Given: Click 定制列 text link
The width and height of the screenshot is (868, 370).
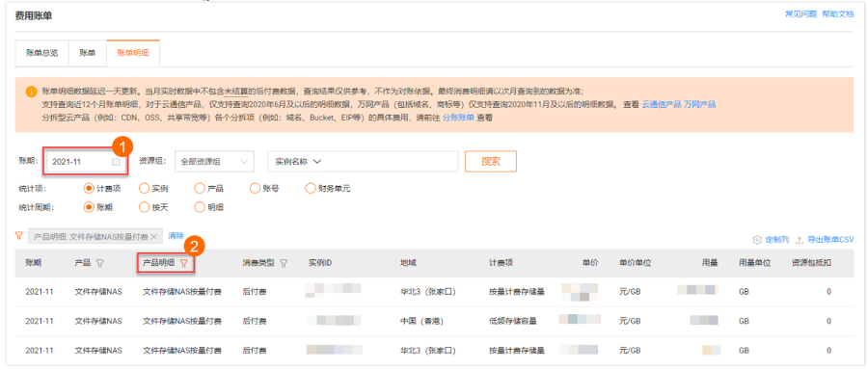Looking at the screenshot, I should click(776, 240).
